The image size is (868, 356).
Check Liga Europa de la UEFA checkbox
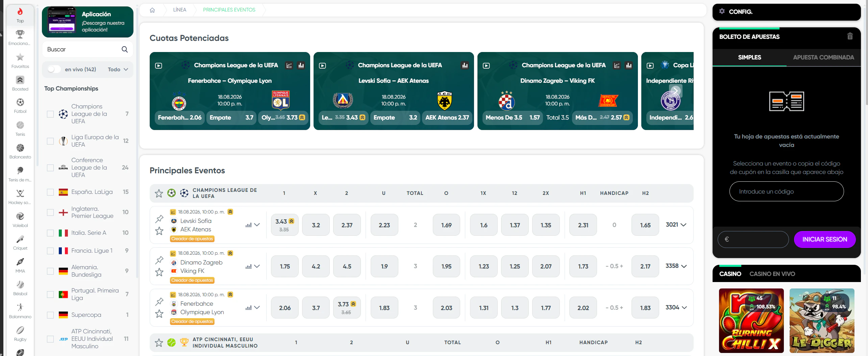tap(50, 141)
